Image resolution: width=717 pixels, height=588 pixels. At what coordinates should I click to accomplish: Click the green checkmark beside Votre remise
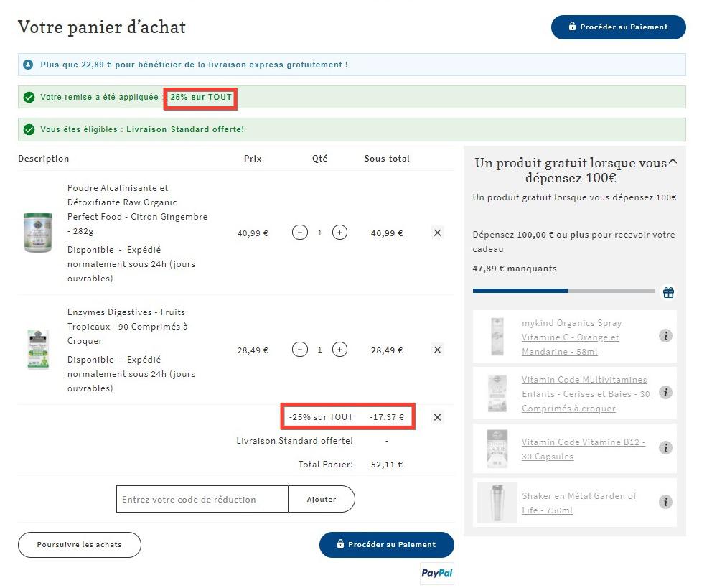point(29,98)
